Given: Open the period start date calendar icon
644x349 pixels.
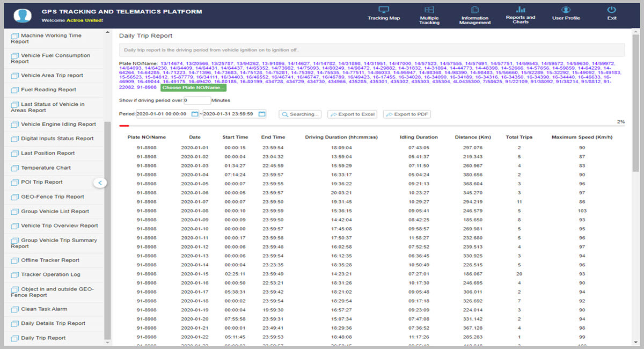Looking at the screenshot, I should pos(194,114).
